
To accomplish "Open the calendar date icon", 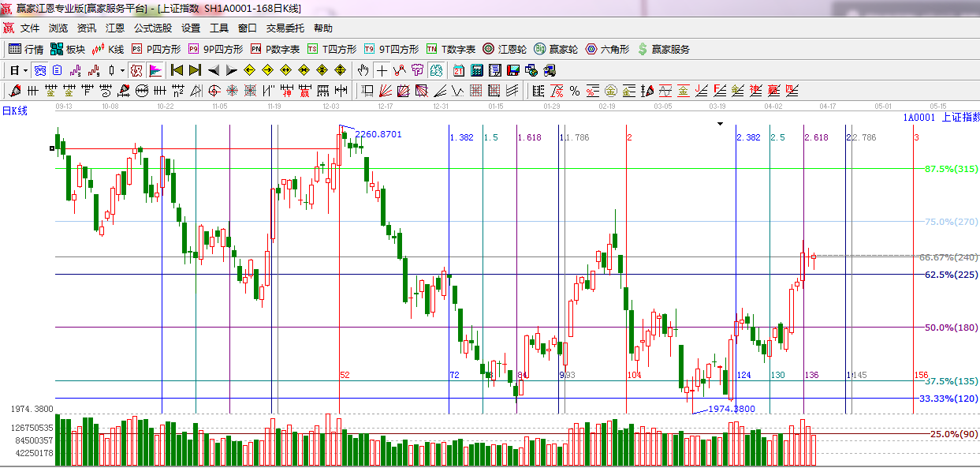I will click(458, 70).
